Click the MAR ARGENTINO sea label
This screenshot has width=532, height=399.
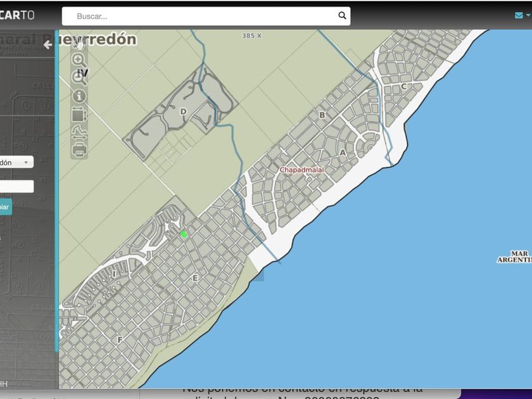pos(515,256)
